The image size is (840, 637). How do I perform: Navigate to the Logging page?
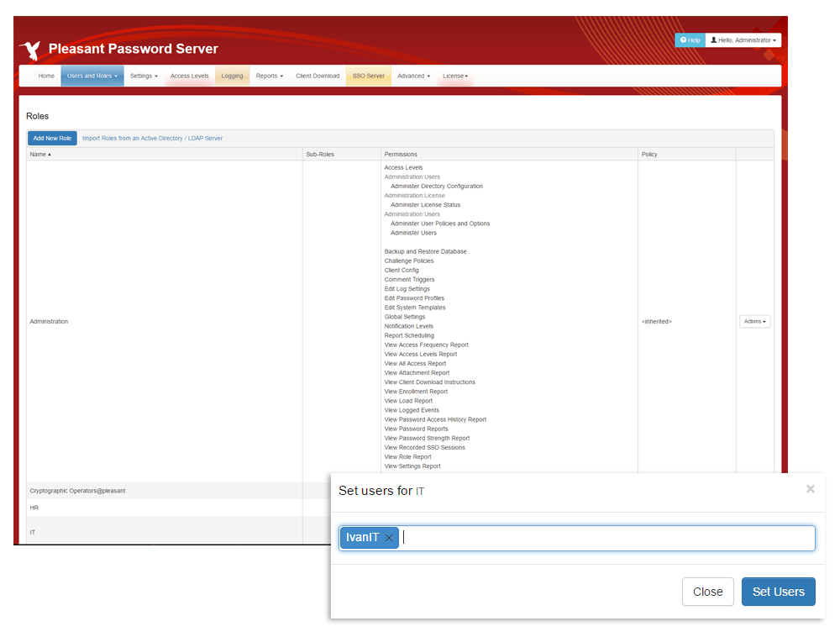232,76
